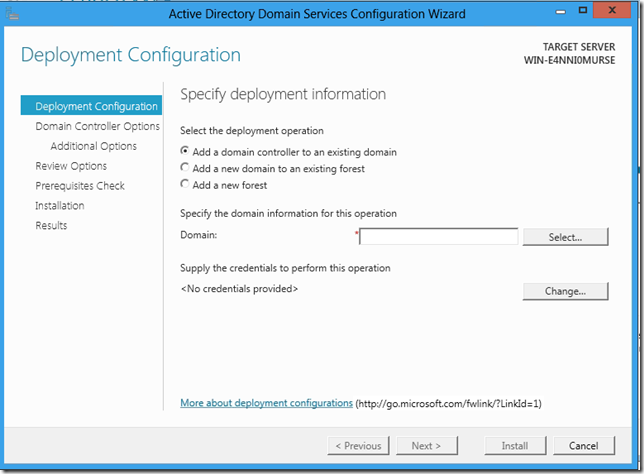The image size is (644, 474).
Task: Click the Next button
Action: click(426, 446)
